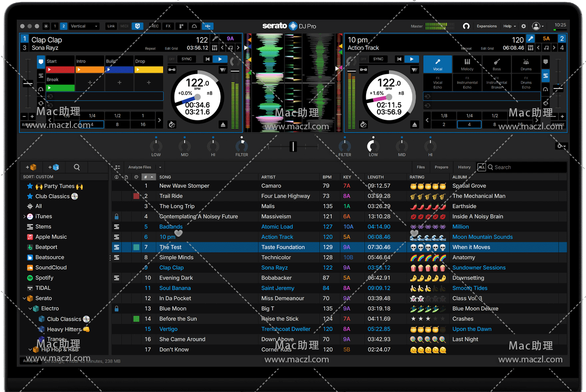Open the settings gear icon

523,26
